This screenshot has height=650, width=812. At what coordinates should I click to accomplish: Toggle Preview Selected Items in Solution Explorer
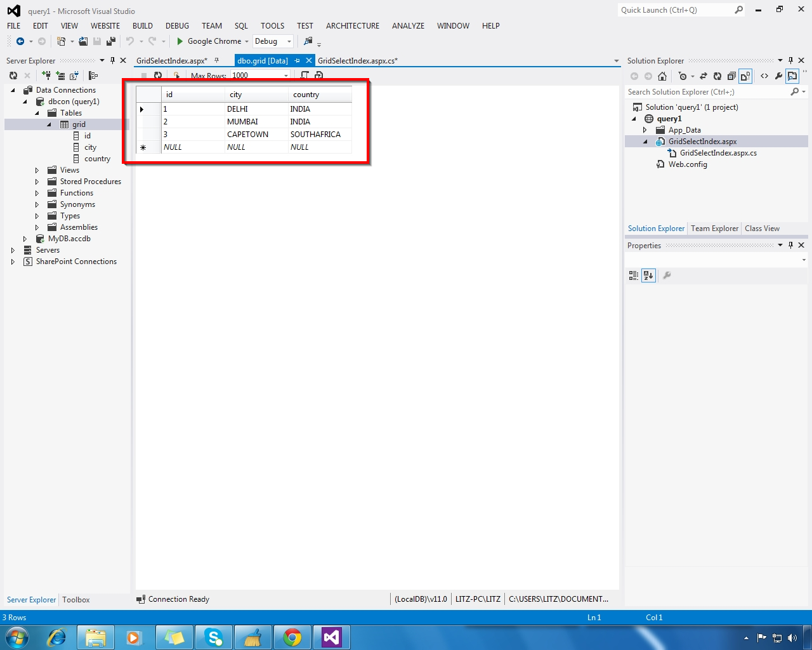coord(792,76)
